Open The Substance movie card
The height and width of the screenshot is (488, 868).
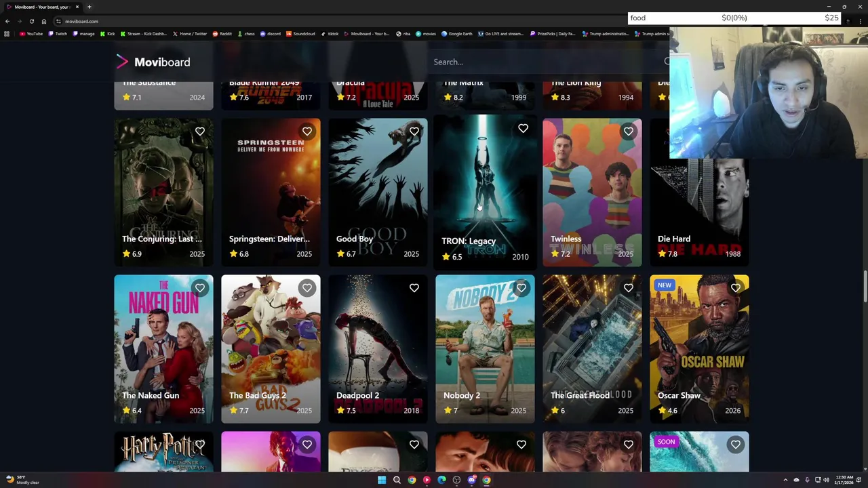[163, 94]
